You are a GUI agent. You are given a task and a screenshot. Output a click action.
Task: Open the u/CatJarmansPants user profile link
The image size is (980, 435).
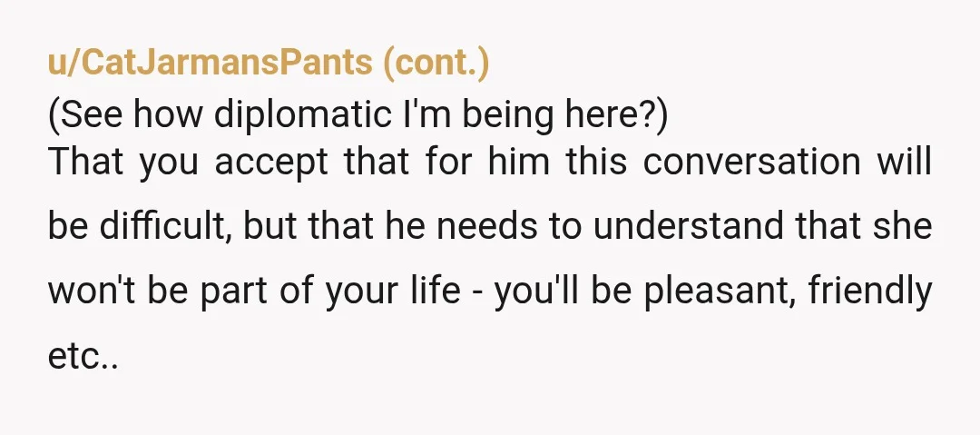(x=210, y=64)
